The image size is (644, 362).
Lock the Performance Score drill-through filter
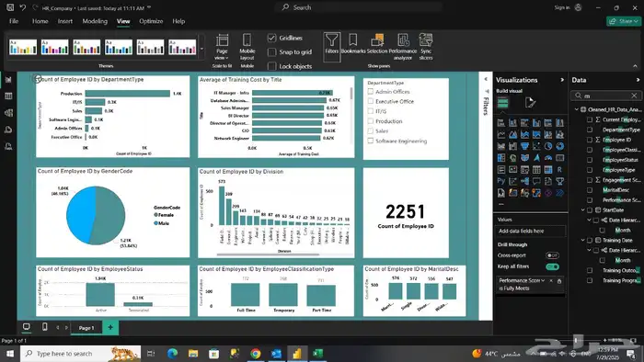pos(559,281)
